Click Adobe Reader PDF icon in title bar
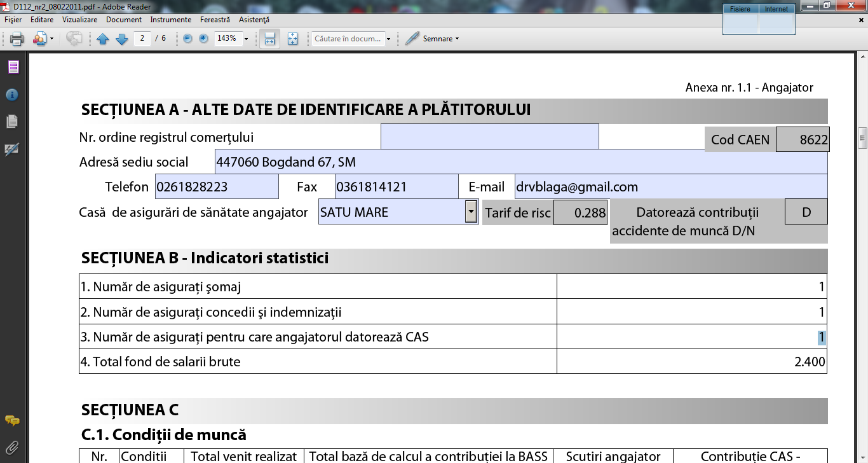The width and height of the screenshot is (868, 463). coord(7,6)
